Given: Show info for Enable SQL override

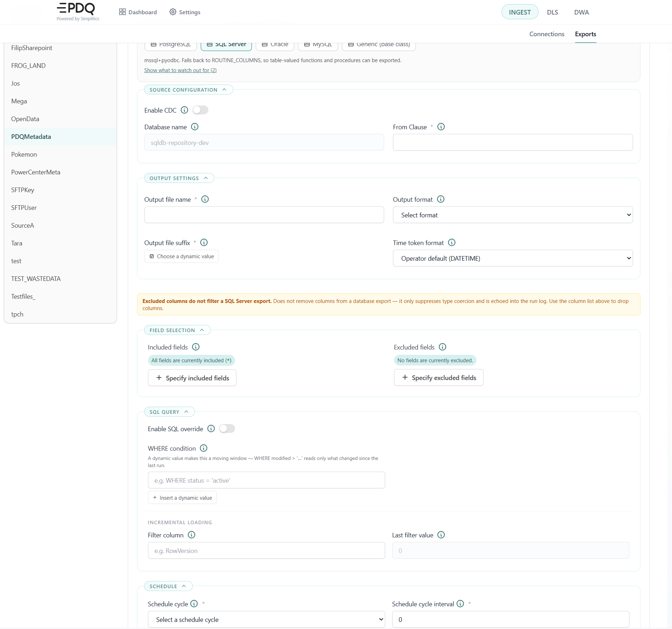Looking at the screenshot, I should [x=211, y=429].
